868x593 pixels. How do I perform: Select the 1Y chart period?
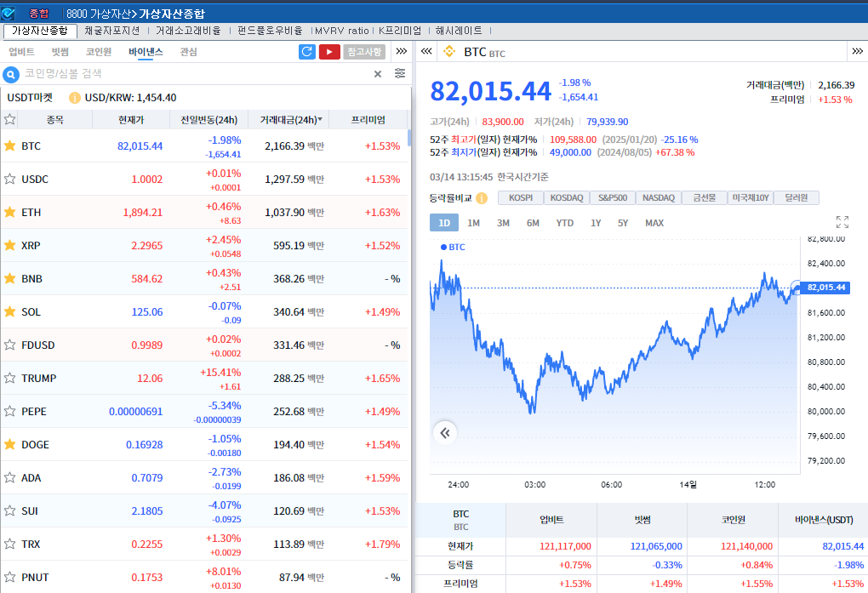596,223
